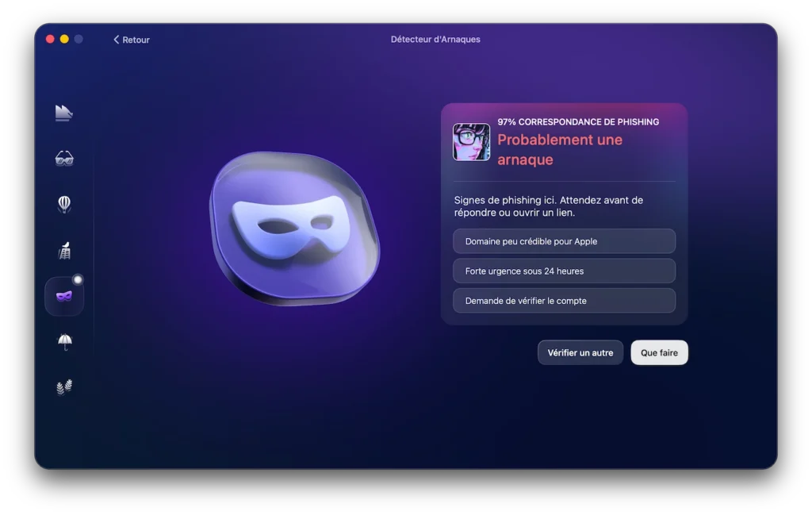The width and height of the screenshot is (812, 515).
Task: Select the wheat leaves sidebar icon
Action: 64,387
